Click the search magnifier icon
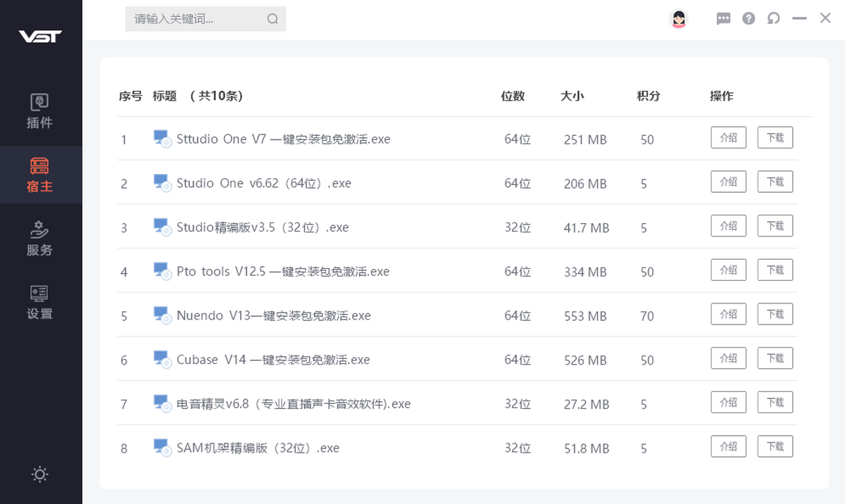The height and width of the screenshot is (504, 845). pyautogui.click(x=273, y=19)
